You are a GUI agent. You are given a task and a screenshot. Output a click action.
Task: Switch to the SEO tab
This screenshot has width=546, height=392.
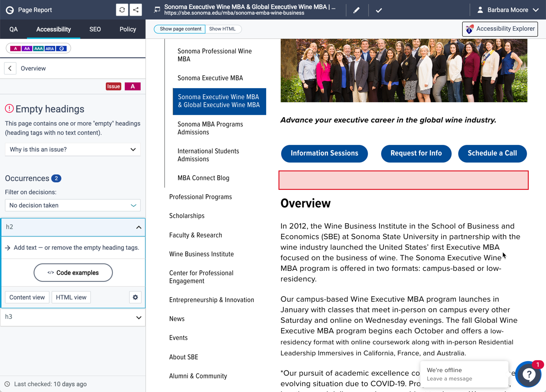coord(95,29)
